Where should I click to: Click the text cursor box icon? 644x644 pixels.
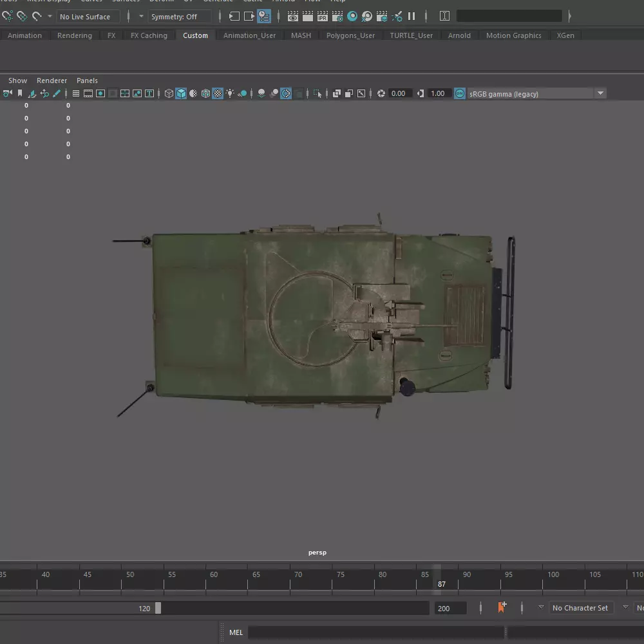point(444,17)
